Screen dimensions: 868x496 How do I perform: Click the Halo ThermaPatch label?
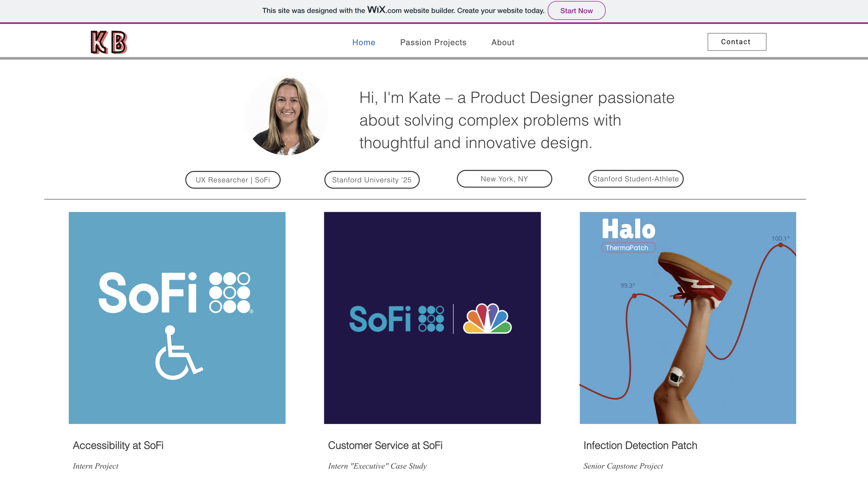coord(628,248)
